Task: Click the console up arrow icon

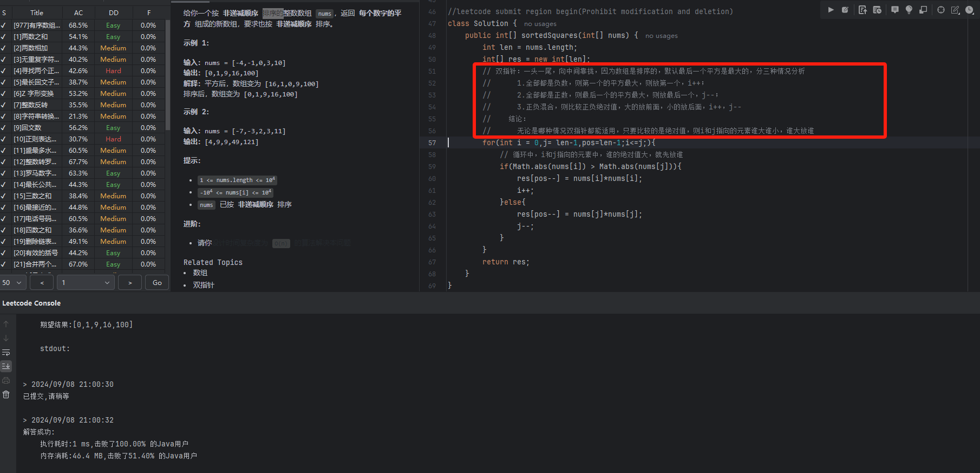Action: (6, 324)
